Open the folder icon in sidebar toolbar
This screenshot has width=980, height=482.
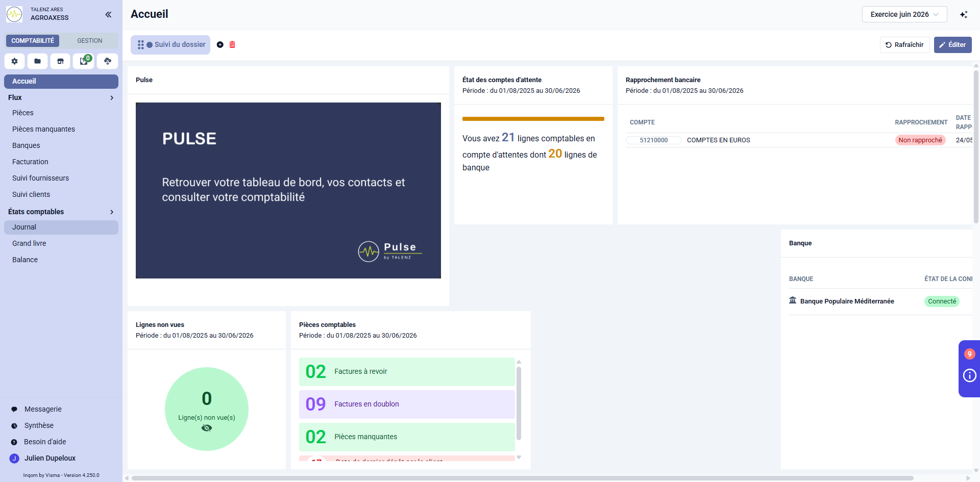click(38, 61)
